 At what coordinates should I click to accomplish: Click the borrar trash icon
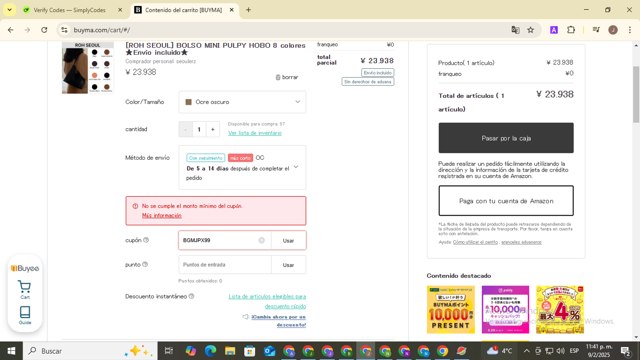click(278, 77)
